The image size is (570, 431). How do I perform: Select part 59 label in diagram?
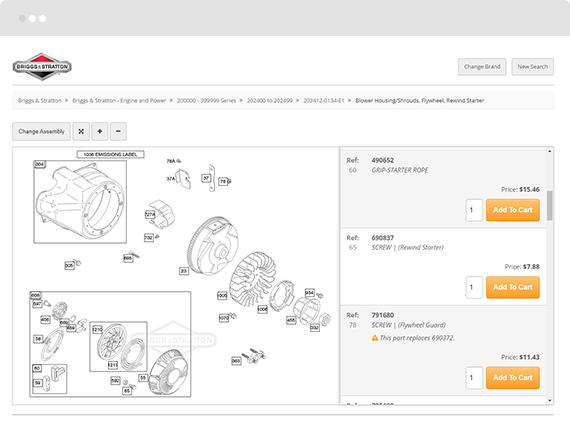(x=37, y=383)
